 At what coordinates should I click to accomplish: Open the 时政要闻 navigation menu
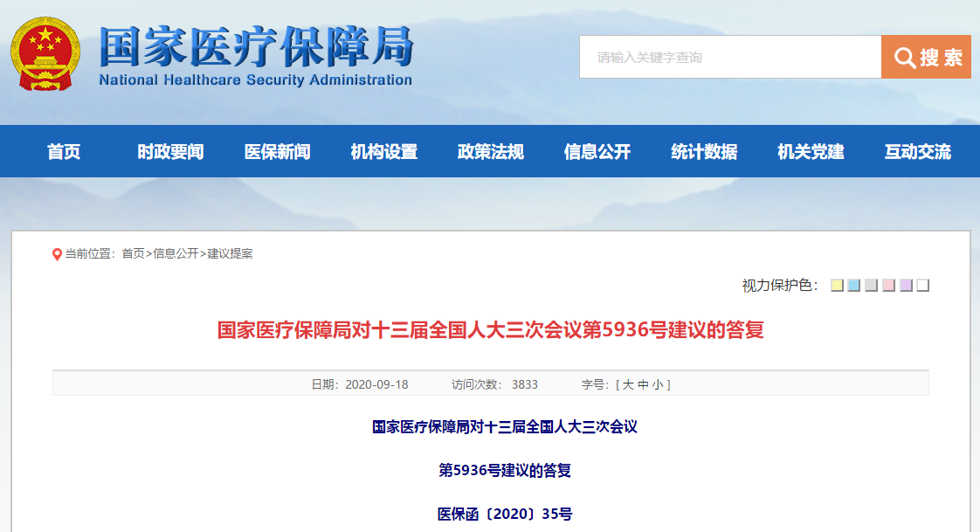[170, 151]
